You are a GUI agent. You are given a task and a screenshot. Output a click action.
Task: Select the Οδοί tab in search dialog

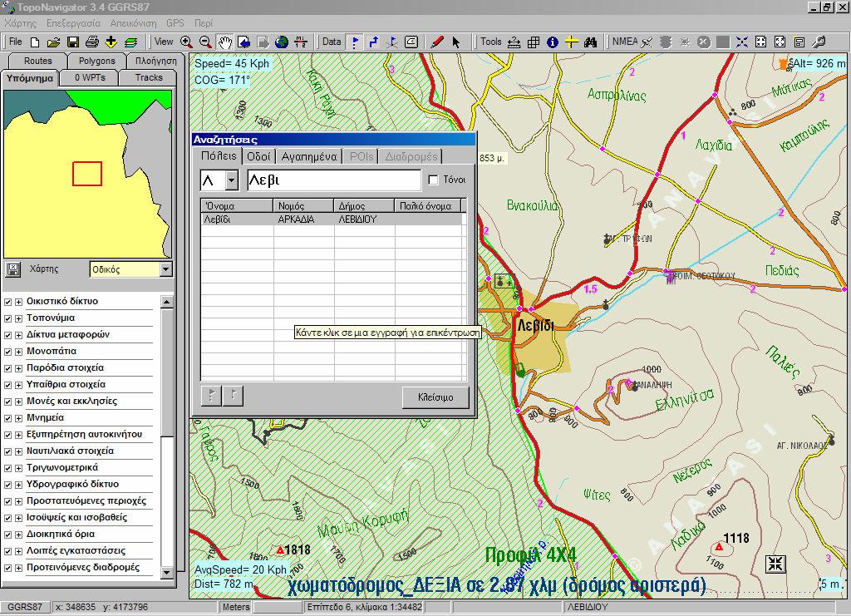258,157
